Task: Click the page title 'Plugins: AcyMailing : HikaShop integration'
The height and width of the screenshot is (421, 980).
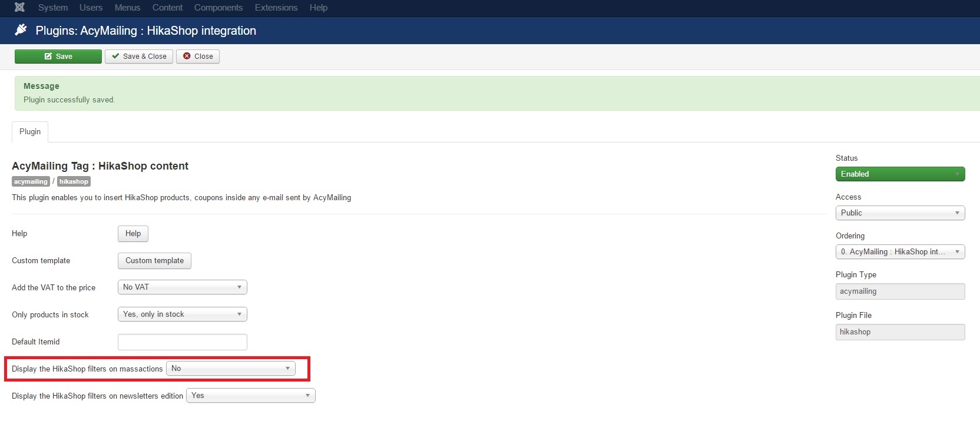Action: click(x=145, y=31)
